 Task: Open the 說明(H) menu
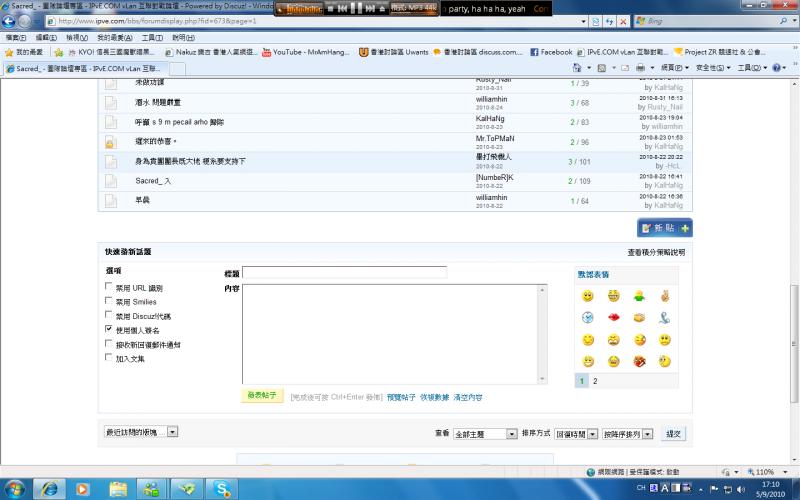coord(183,38)
